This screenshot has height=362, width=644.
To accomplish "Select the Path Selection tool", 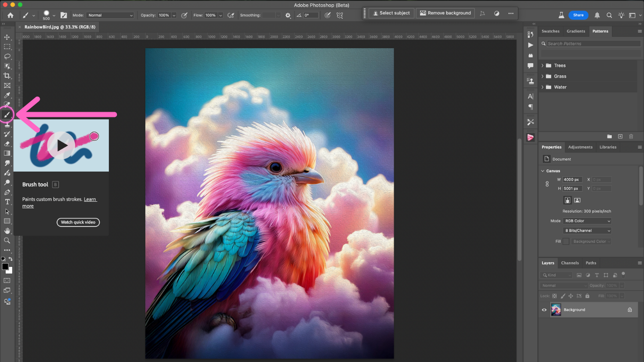I will (7, 212).
